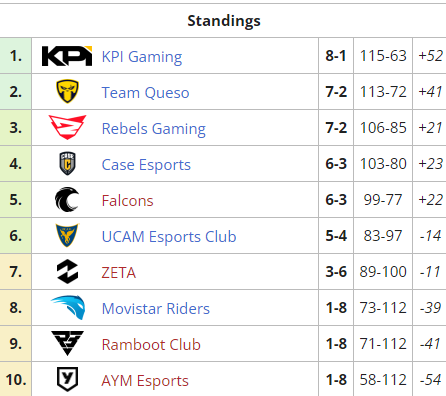
Task: Open the AYM Esports link
Action: [x=145, y=381]
